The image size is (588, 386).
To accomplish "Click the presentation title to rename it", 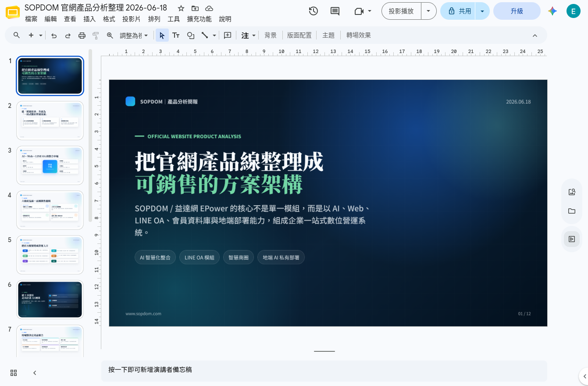I will point(96,8).
